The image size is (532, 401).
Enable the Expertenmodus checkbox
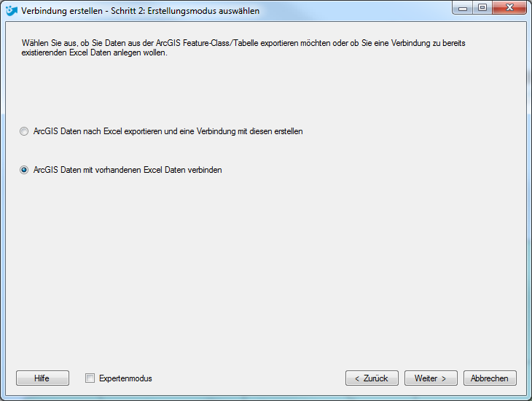[90, 378]
